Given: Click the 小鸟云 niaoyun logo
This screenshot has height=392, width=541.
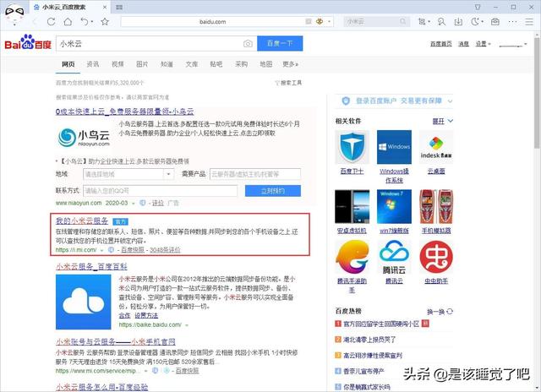Looking at the screenshot, I should tap(84, 137).
